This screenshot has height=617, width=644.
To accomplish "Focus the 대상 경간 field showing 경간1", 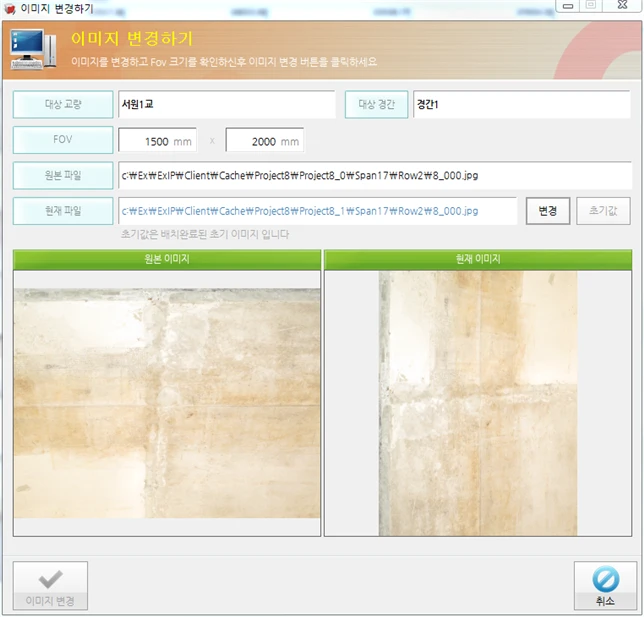I will tap(522, 104).
